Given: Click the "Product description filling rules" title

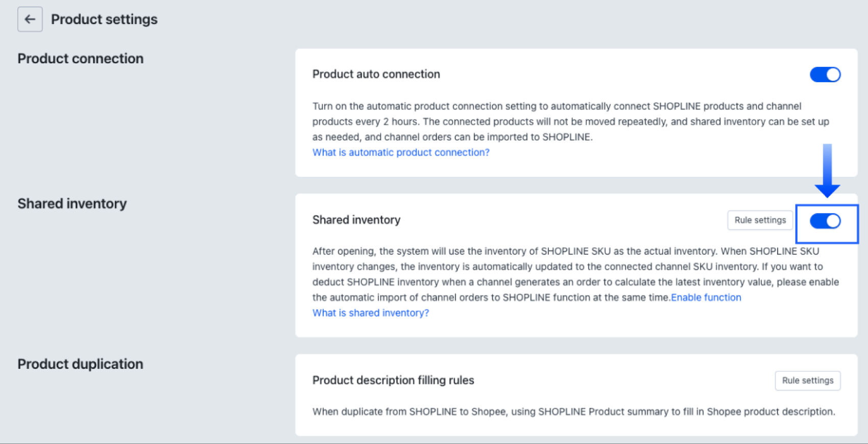Looking at the screenshot, I should 393,380.
